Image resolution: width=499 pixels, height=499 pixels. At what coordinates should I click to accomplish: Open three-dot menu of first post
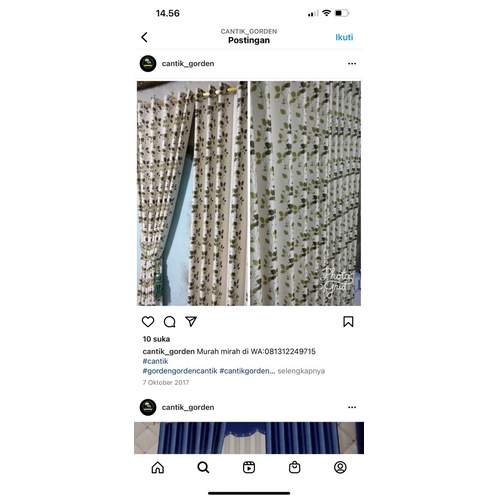point(352,64)
